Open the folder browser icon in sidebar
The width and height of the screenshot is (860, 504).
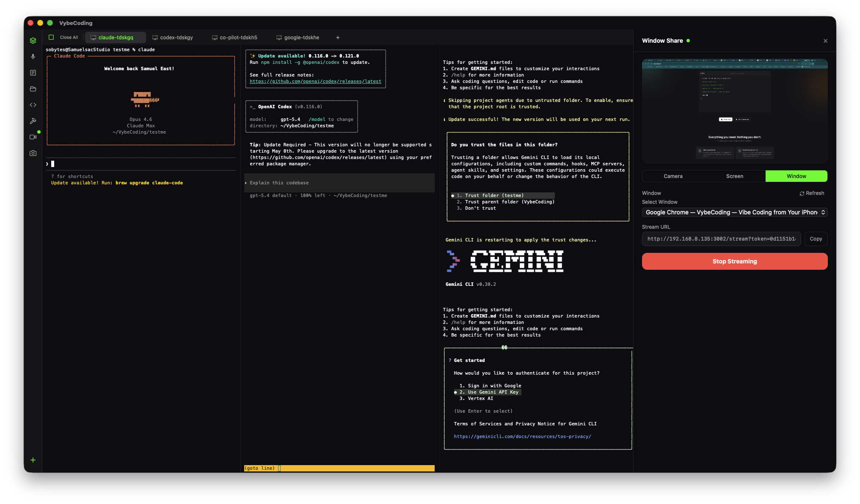pyautogui.click(x=33, y=89)
